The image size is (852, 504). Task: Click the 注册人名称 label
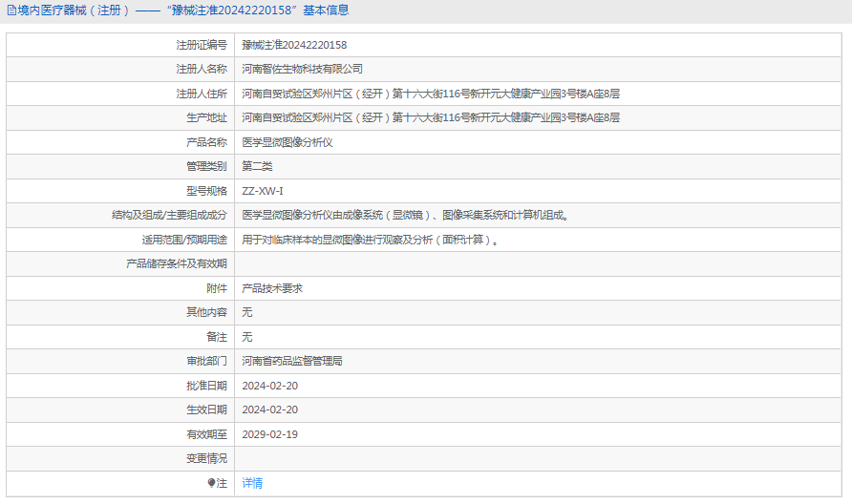tap(202, 69)
